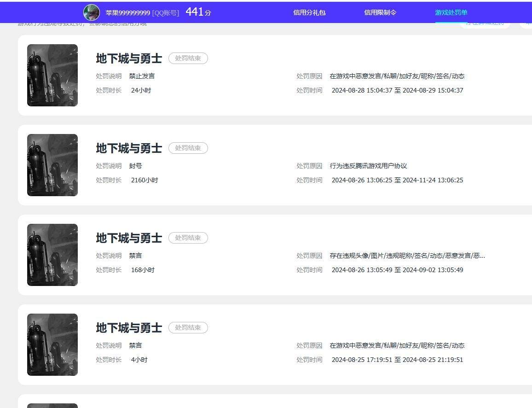532x408 pixels.
Task: Click the 地下城与勇士 title of the 4小时 card
Action: (x=129, y=328)
